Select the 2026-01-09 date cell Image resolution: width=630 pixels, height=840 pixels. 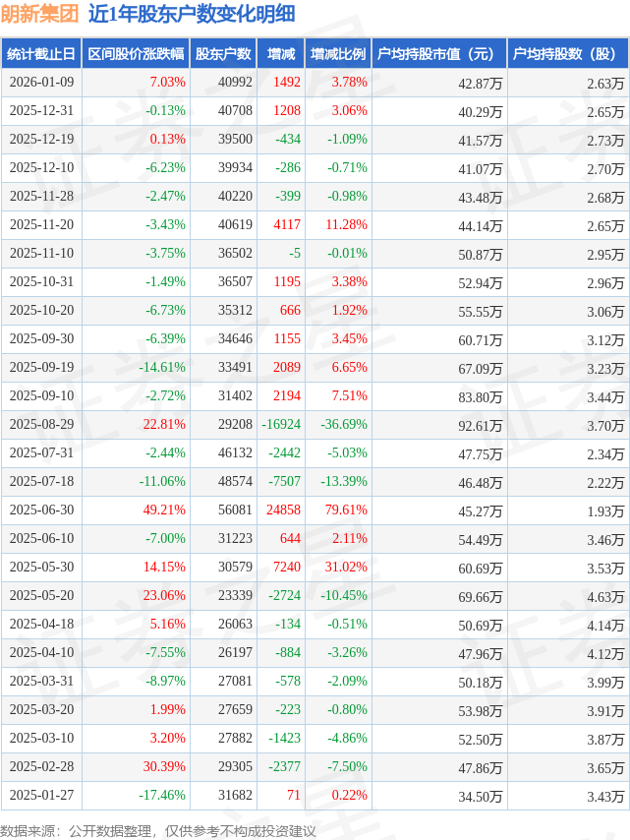(41, 83)
